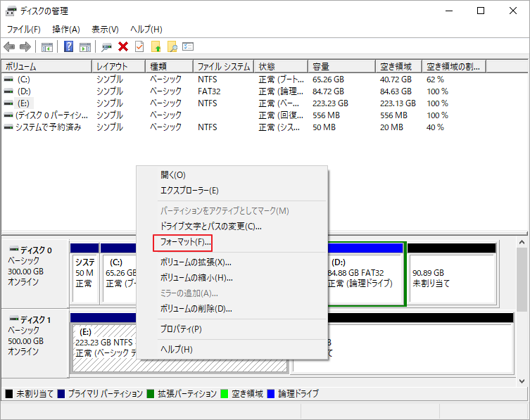Click the FAT32 file system cell
This screenshot has height=420, width=530.
(209, 91)
